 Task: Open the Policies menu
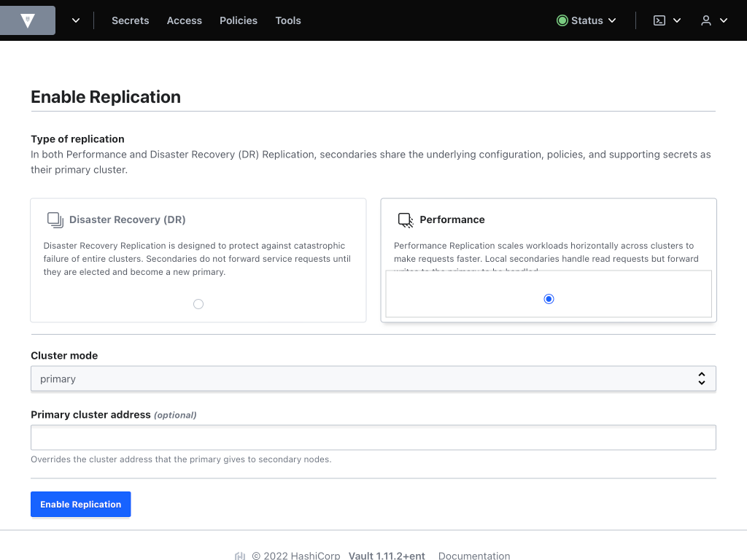(x=238, y=20)
